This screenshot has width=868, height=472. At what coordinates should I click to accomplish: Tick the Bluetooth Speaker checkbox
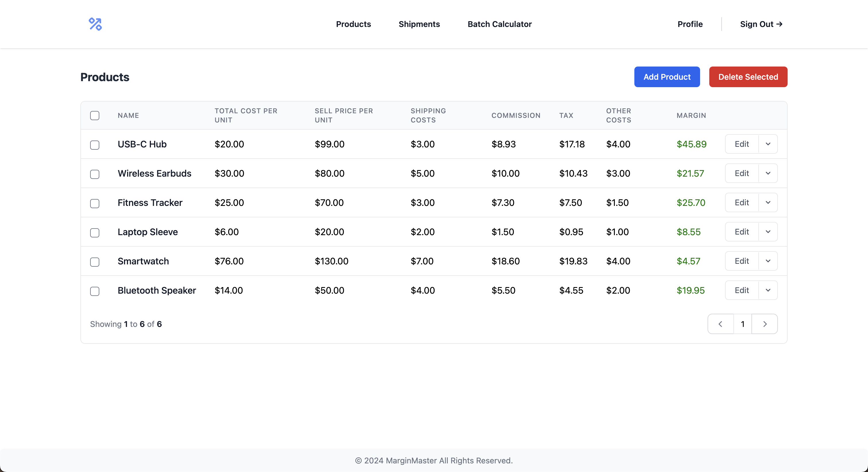tap(95, 291)
